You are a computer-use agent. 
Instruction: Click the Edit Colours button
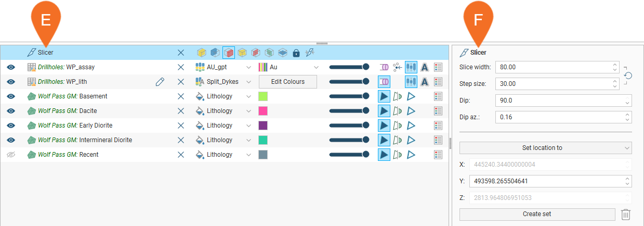pyautogui.click(x=288, y=82)
